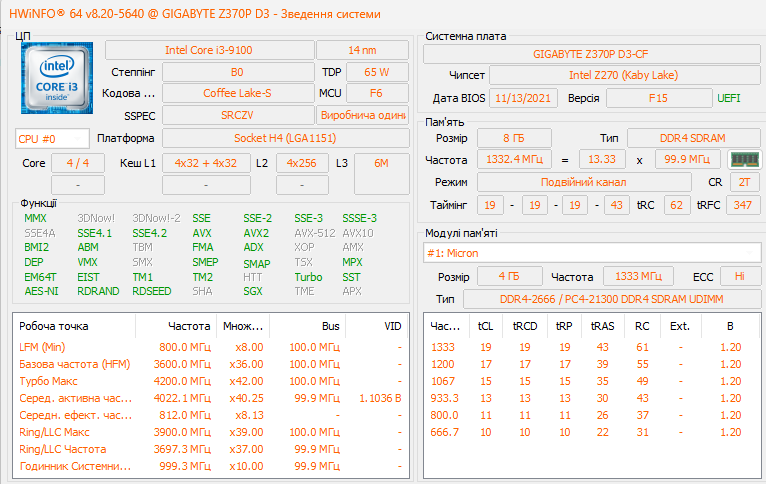Viewport: 766px width, 484px height.
Task: Open the #1: Micron module dropdown
Action: point(591,253)
